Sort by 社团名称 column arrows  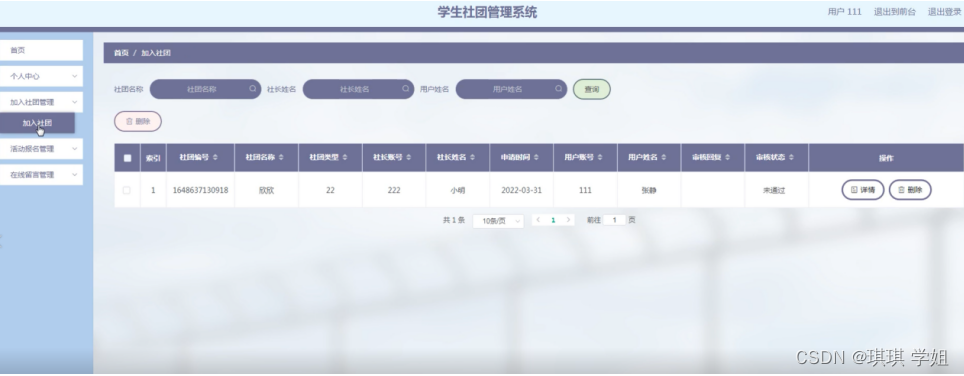tap(281, 158)
